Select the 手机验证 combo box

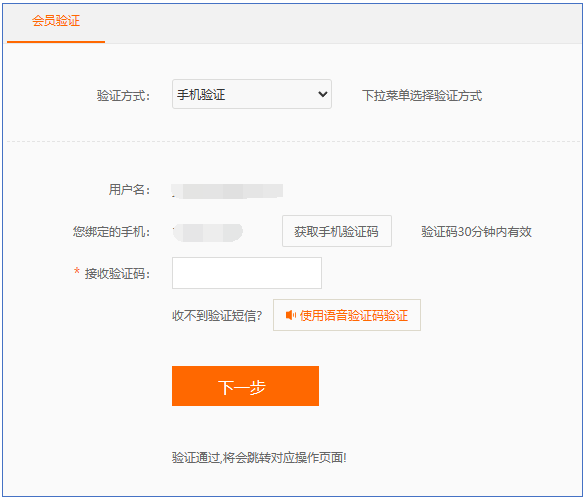point(252,94)
